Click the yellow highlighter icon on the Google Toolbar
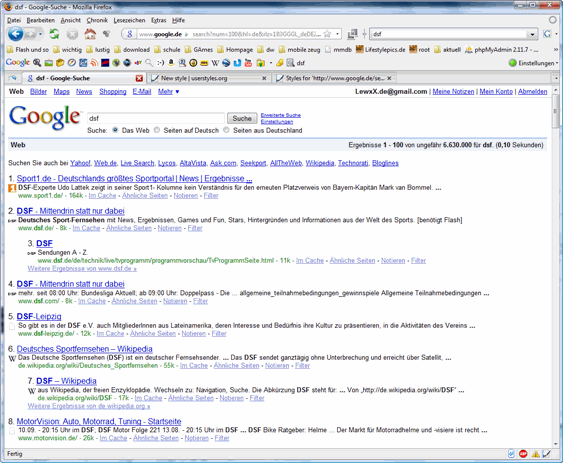 (280, 63)
